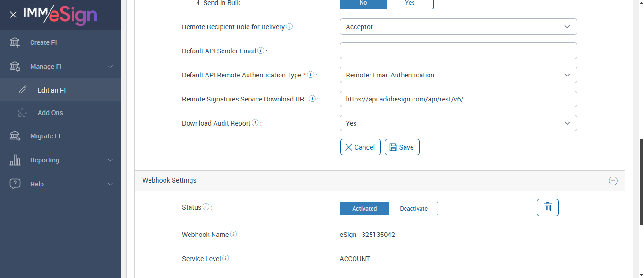The image size is (644, 278).
Task: Click info icon beside Download Audit Report
Action: point(255,123)
